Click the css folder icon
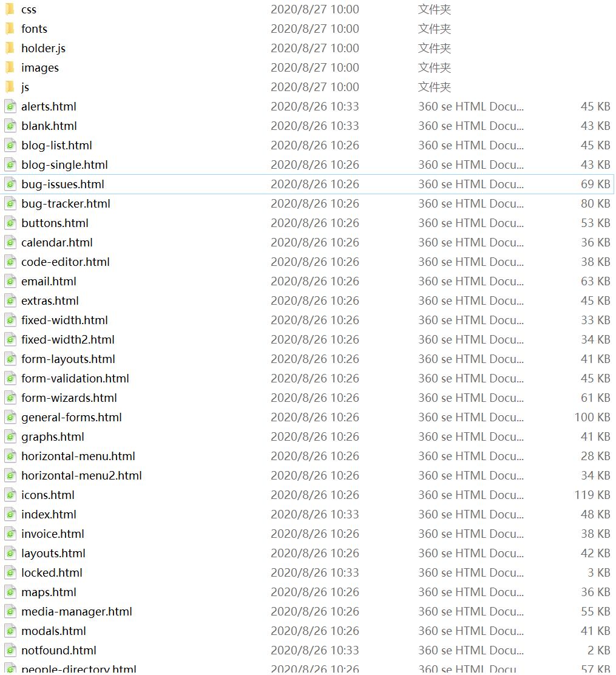Viewport: 616px width, 675px height. click(10, 10)
